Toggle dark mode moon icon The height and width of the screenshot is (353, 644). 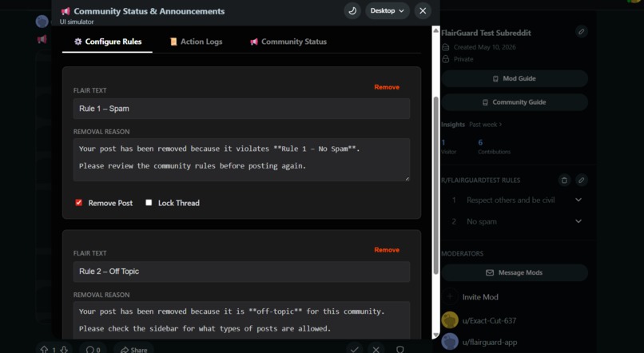[352, 10]
